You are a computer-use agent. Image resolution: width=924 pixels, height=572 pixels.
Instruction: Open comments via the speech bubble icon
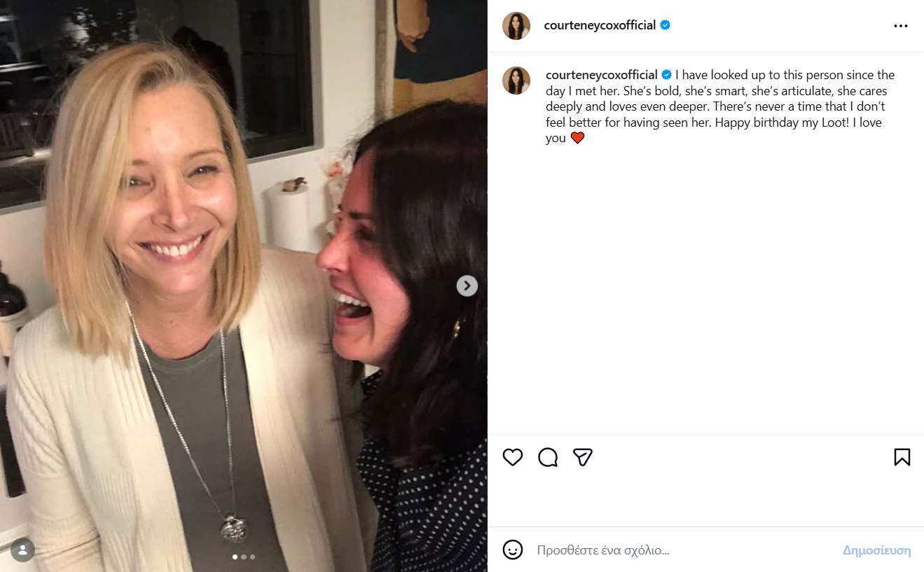[548, 457]
